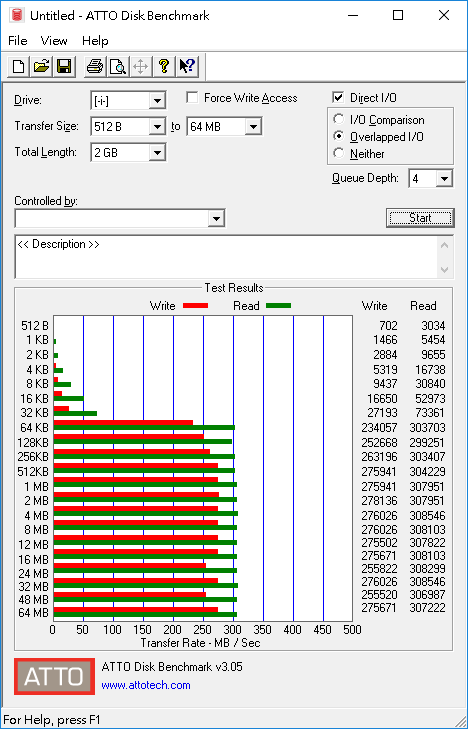468x729 pixels.
Task: Click the status bar help message
Action: coord(52,720)
